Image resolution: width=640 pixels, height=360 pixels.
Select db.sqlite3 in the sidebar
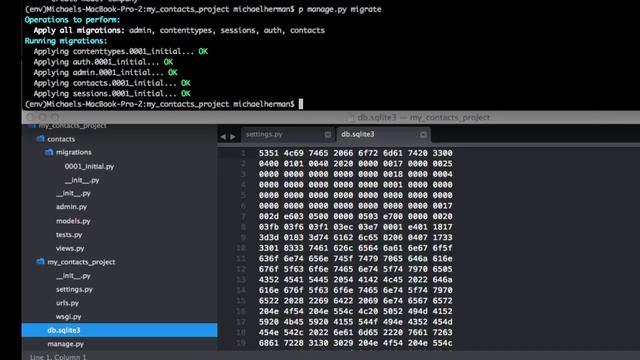[119, 330]
